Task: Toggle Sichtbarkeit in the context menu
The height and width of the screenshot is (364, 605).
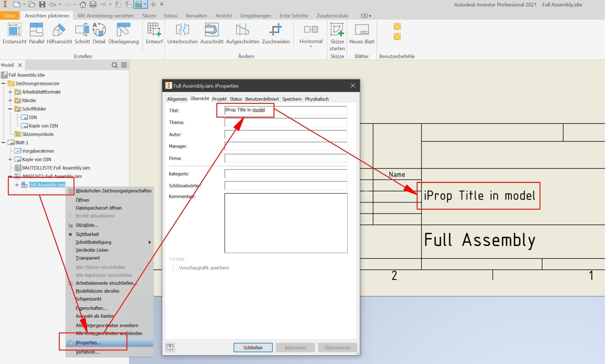Action: pos(87,234)
